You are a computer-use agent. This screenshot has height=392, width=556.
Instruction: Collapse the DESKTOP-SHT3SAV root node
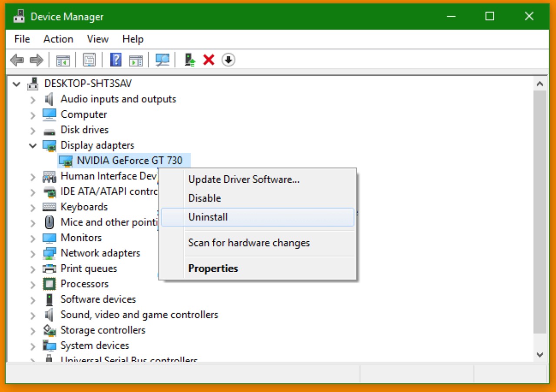point(17,84)
